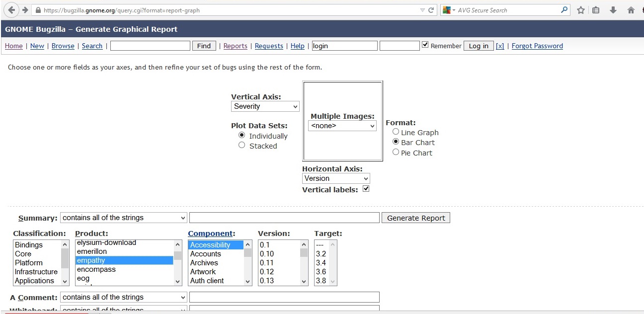Click the Forgot Password link
This screenshot has width=644, height=314.
click(537, 46)
